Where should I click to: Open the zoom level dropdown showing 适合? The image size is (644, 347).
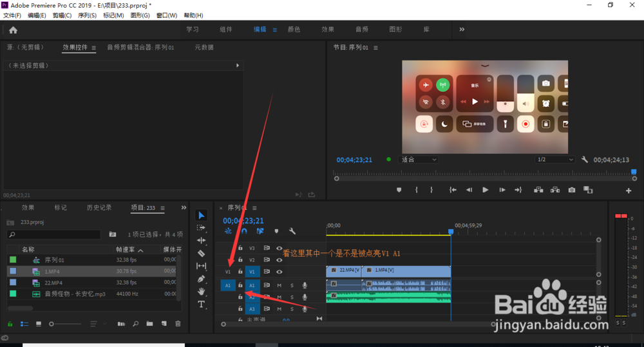[419, 159]
